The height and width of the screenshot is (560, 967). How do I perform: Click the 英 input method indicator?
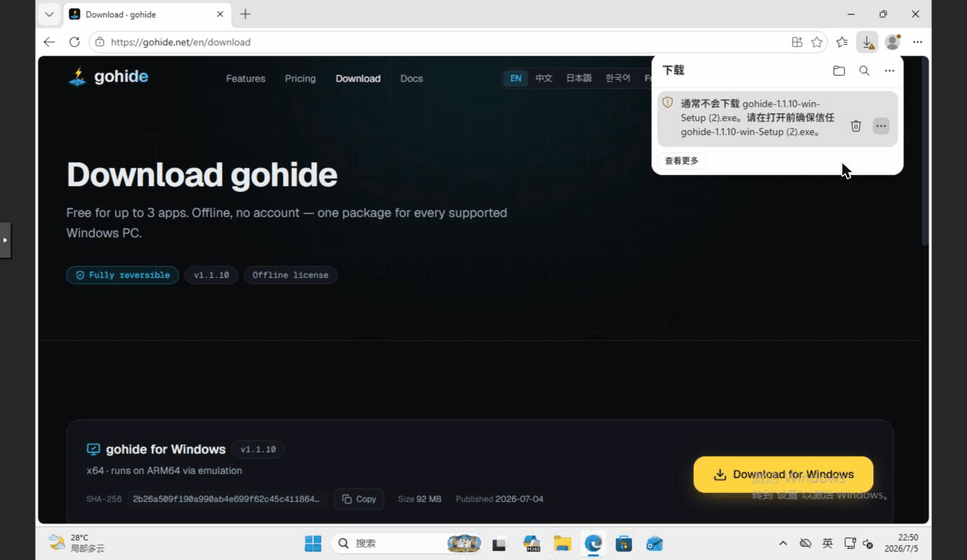[x=828, y=543]
